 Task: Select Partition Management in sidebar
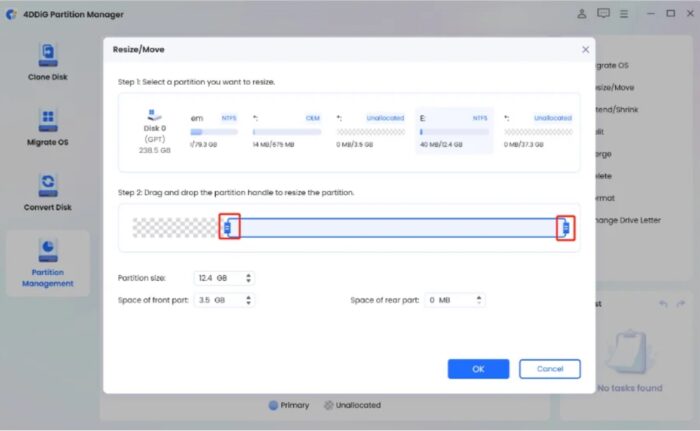[48, 263]
